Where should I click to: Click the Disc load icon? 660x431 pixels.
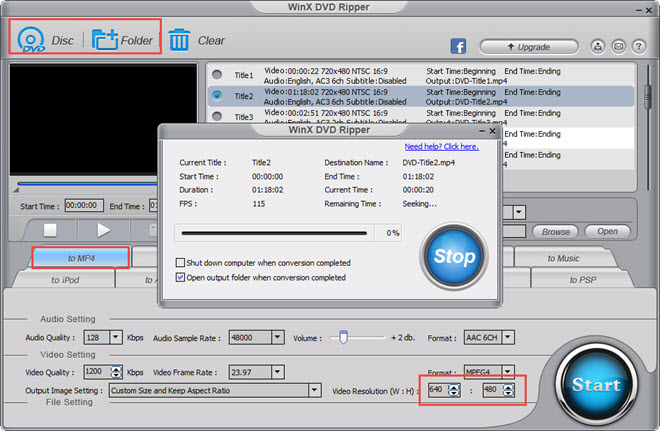point(31,40)
